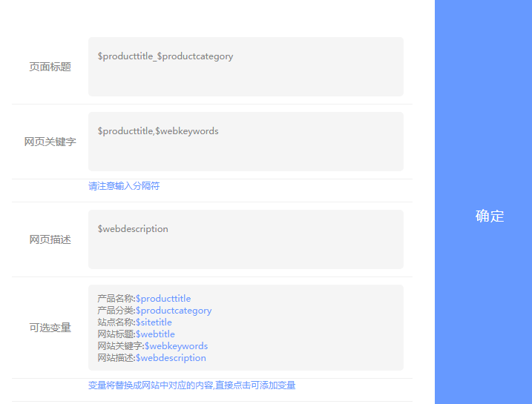The width and height of the screenshot is (532, 404).
Task: Click the 网页关键字 label
Action: [x=50, y=142]
